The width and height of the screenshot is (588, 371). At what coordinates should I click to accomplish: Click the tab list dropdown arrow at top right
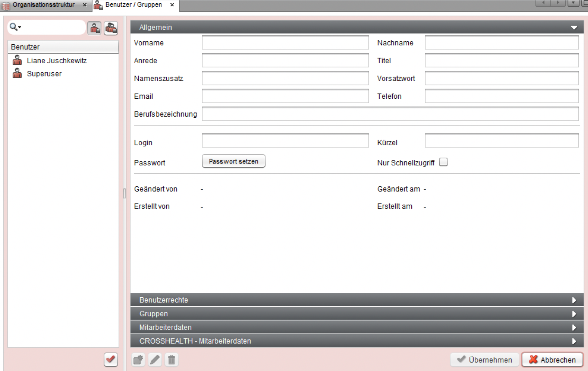tap(573, 3)
